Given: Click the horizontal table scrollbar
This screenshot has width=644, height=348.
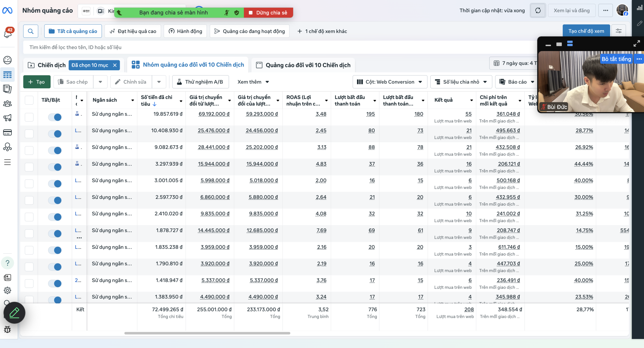Looking at the screenshot, I should tap(207, 333).
